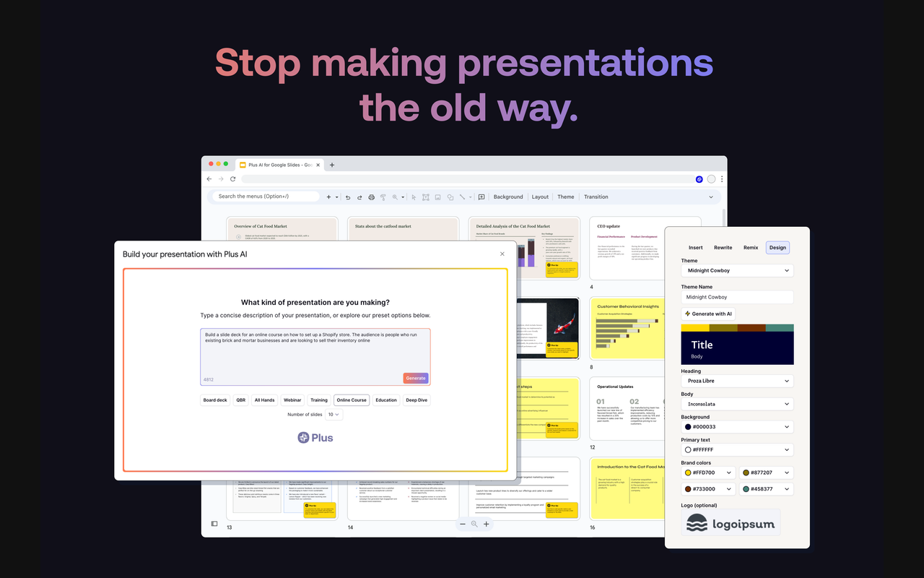
Task: Switch to the Rewrite tab
Action: (723, 247)
